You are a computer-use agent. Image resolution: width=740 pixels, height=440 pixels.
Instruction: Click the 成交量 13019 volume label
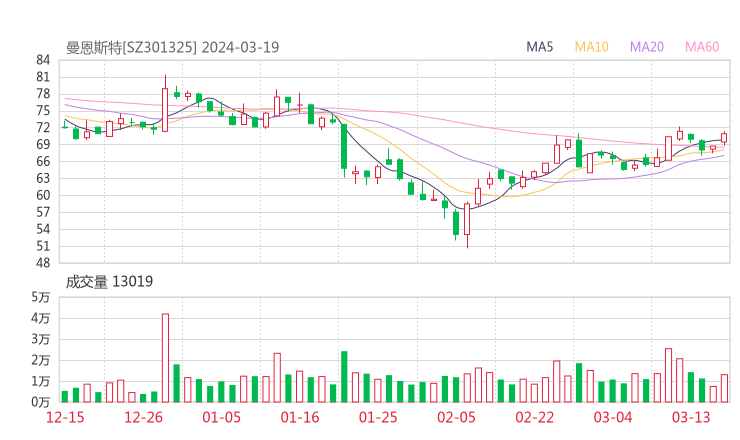pyautogui.click(x=109, y=282)
